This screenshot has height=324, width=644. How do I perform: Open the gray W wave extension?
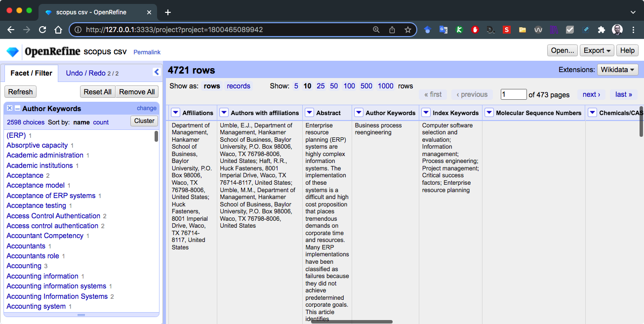[538, 30]
